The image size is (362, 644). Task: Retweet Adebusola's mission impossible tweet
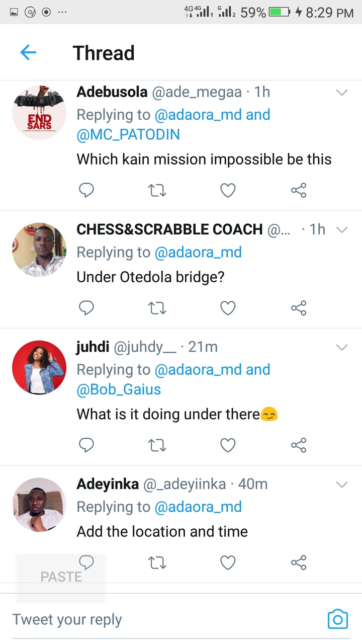point(157,190)
